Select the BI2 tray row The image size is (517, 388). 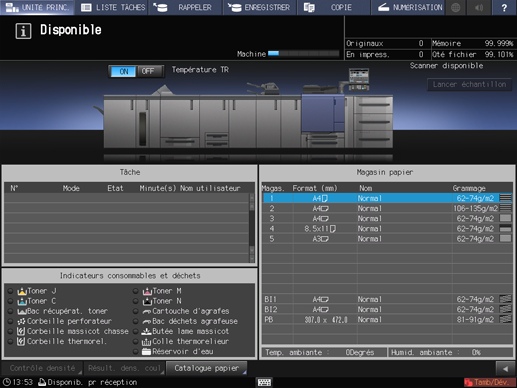point(388,309)
